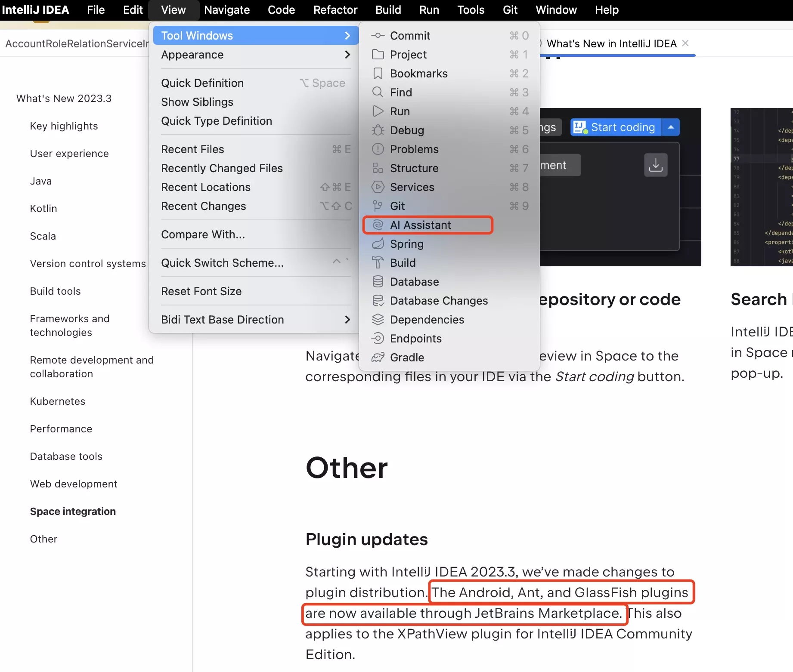793x672 pixels.
Task: Open Remote development and collaboration section
Action: point(92,367)
